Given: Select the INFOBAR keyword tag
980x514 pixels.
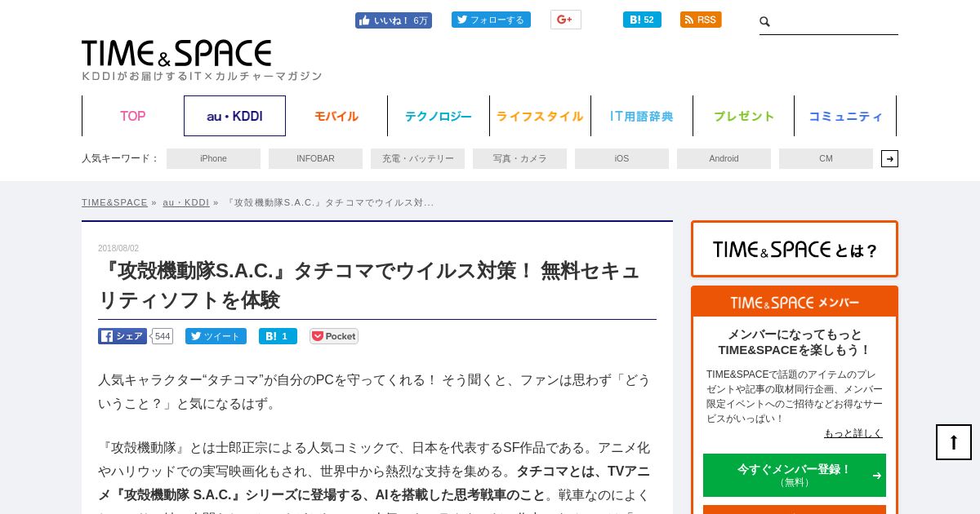Looking at the screenshot, I should click(315, 158).
